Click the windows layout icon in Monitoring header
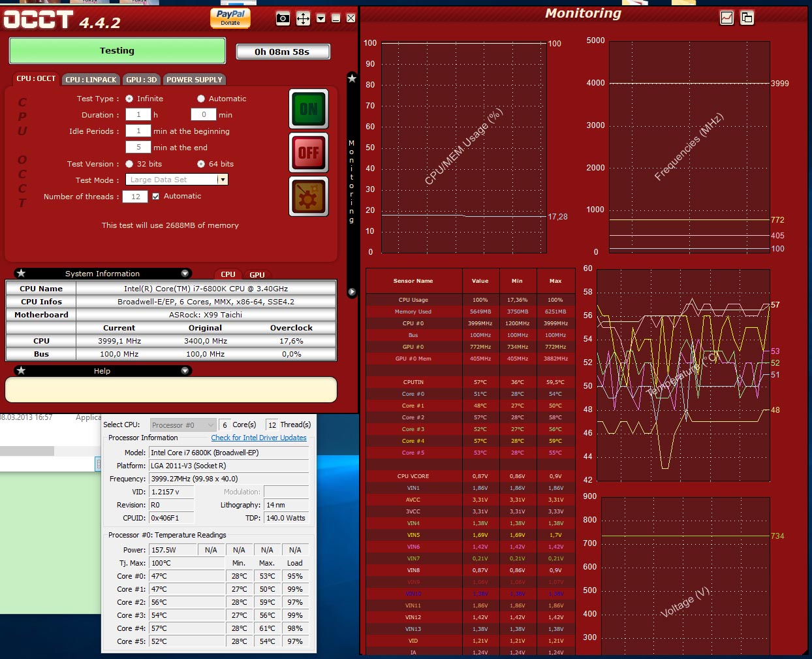 (747, 18)
